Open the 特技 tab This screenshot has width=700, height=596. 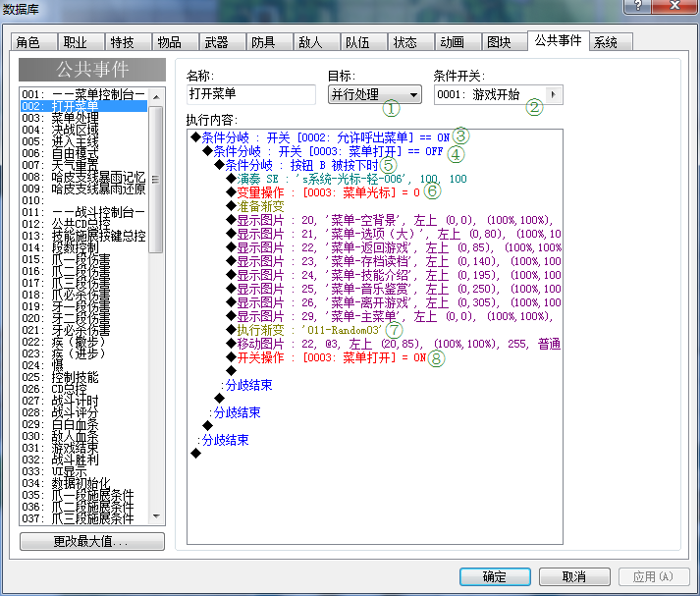coord(129,42)
